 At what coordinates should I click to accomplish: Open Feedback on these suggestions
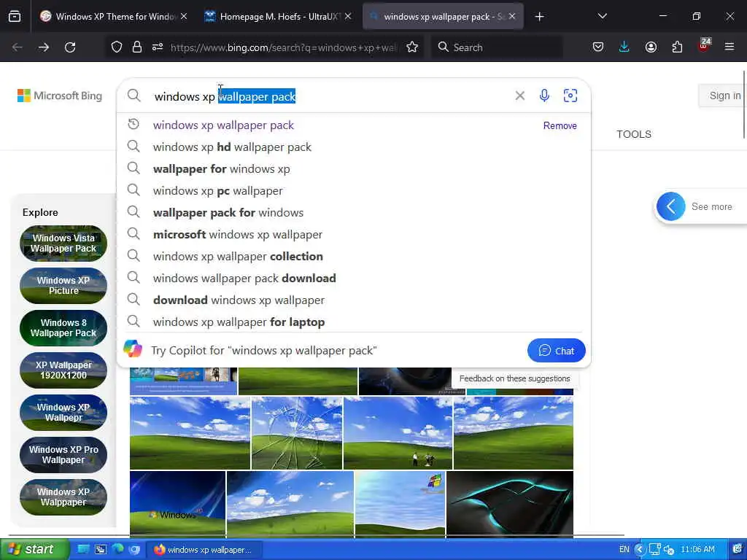[x=514, y=378]
